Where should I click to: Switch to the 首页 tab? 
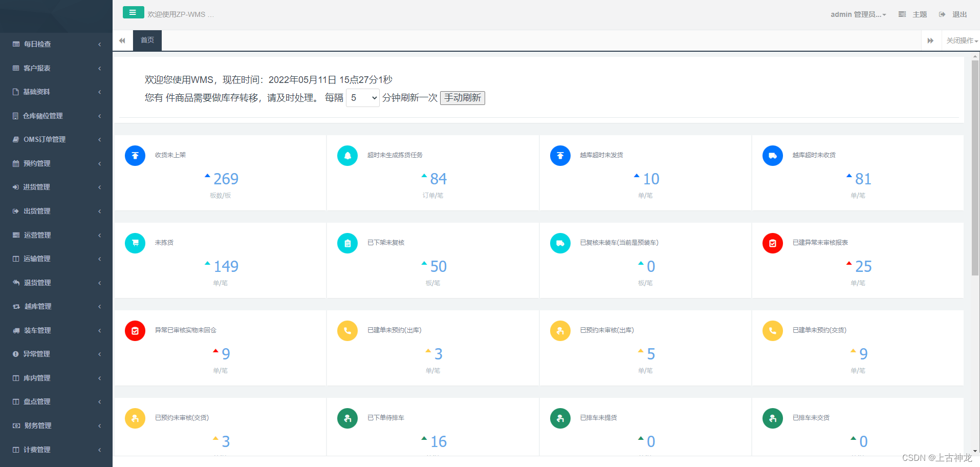pos(147,40)
